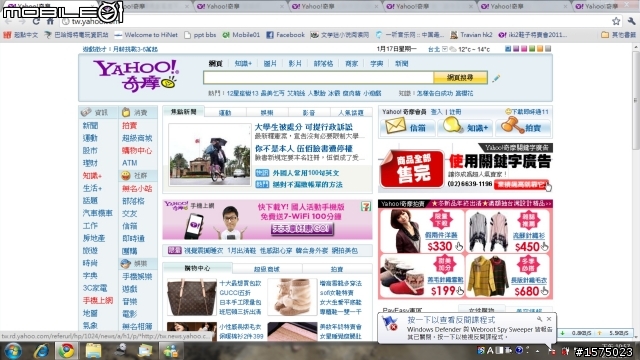640x360 pixels.
Task: Click the 網頁搜尋 search button
Action: click(x=460, y=78)
